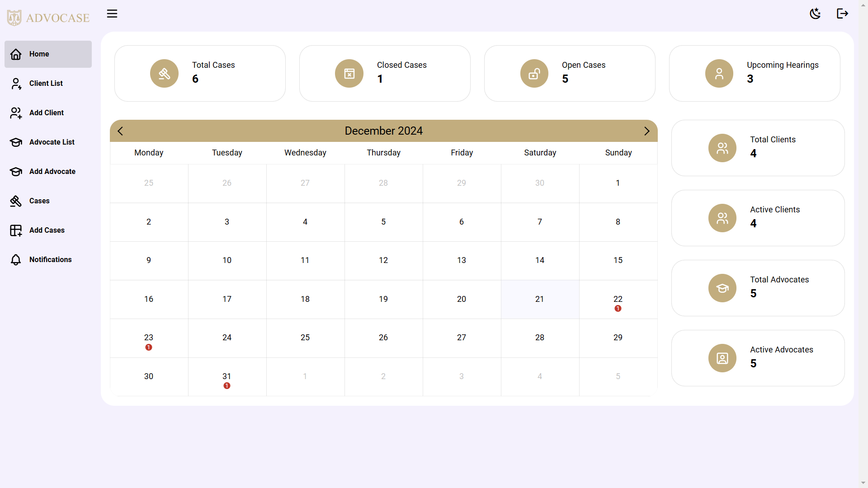Click the red badge under December 31
Viewport: 868px width, 488px height.
pyautogui.click(x=227, y=386)
